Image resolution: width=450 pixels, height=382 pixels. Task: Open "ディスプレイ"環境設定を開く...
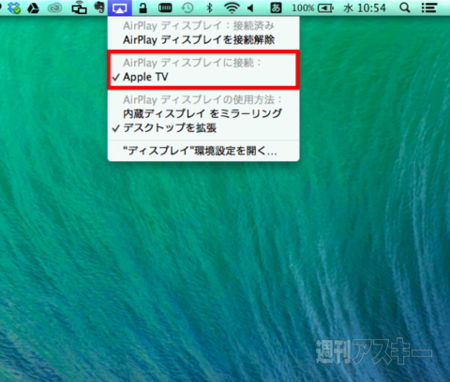click(203, 151)
